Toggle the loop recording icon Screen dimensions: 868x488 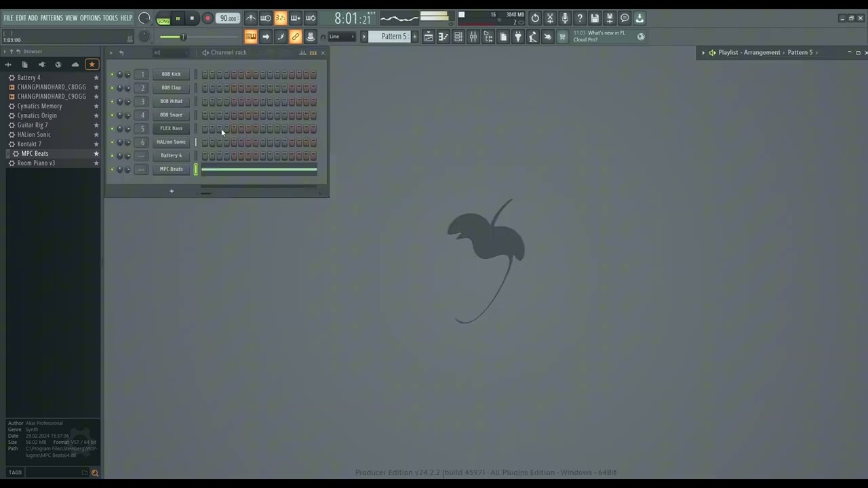(x=311, y=18)
